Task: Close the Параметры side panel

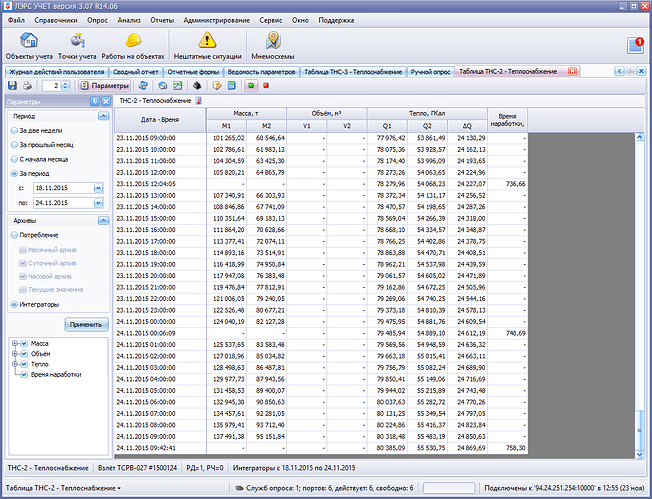Action: [106, 101]
